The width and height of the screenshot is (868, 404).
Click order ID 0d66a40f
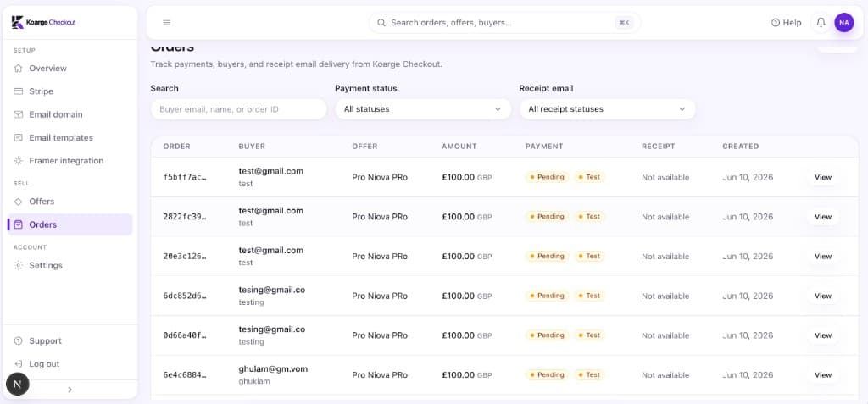[185, 335]
